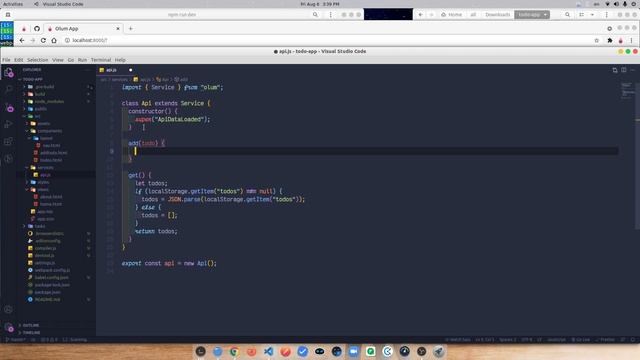The image size is (640, 360).
Task: Open the Terminal menu
Action: click(101, 60)
